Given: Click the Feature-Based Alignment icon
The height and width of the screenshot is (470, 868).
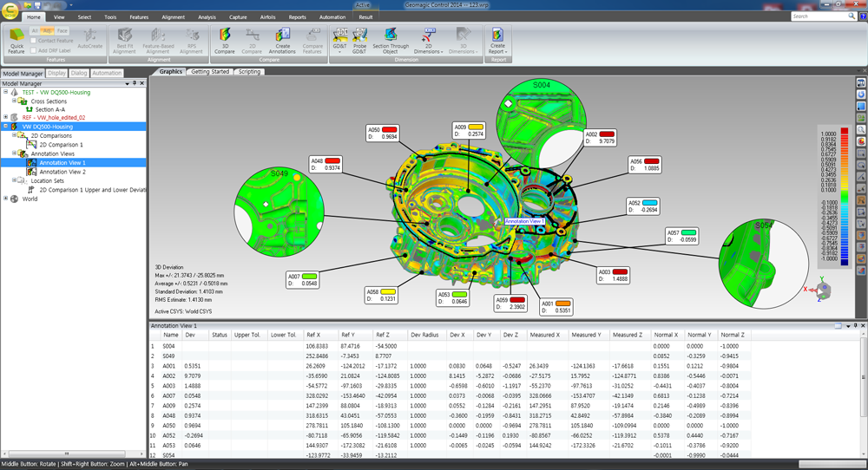Looking at the screenshot, I should tap(156, 40).
